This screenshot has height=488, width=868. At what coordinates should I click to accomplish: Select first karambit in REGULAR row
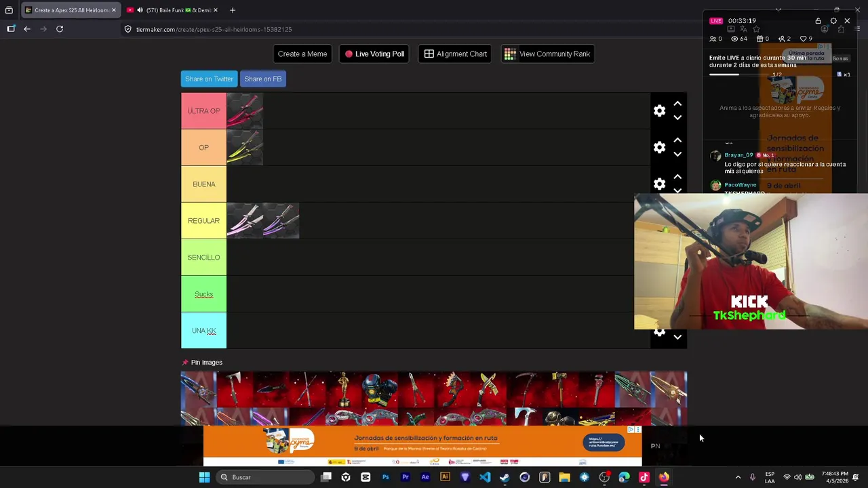245,221
